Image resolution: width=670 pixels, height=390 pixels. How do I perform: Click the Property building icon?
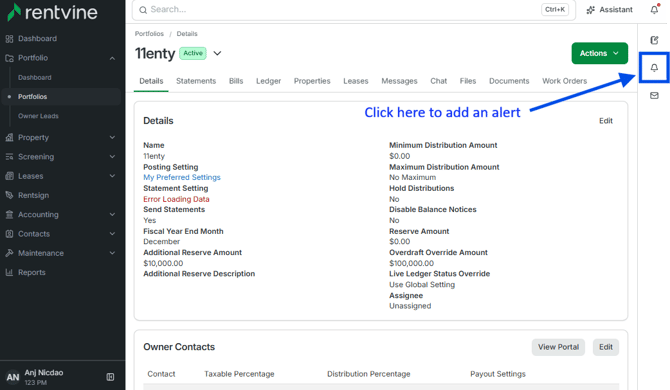pos(9,138)
